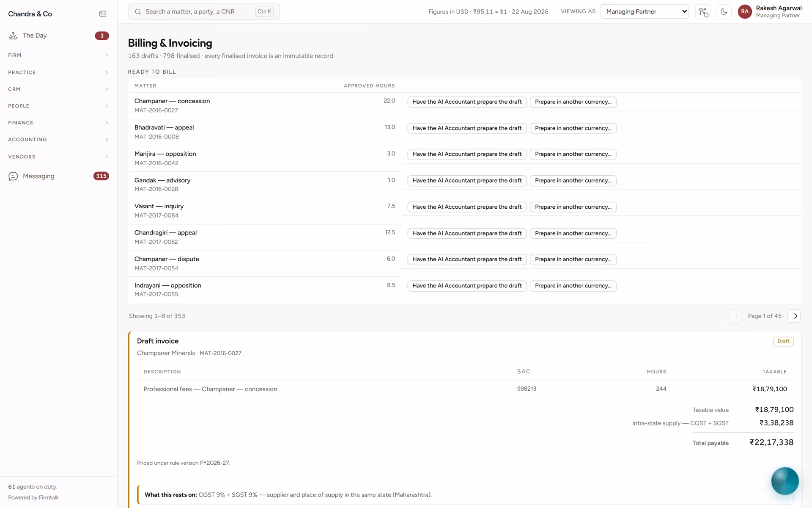Click The Day badge showing 3
Screen dimensions: 812x508
point(101,36)
